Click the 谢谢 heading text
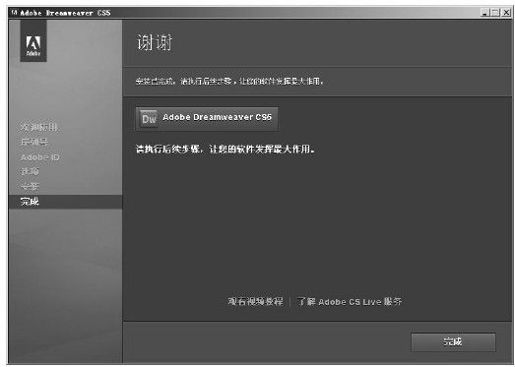 click(x=154, y=43)
